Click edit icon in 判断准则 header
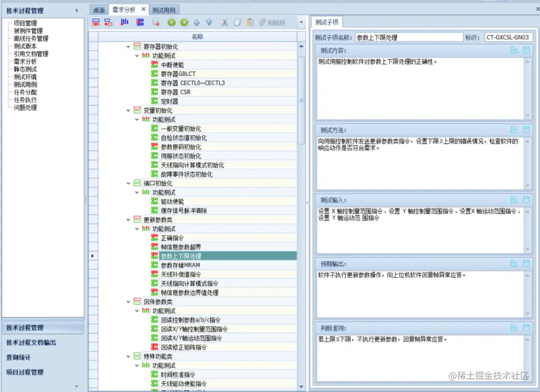Image resolution: width=540 pixels, height=392 pixels. point(514,328)
